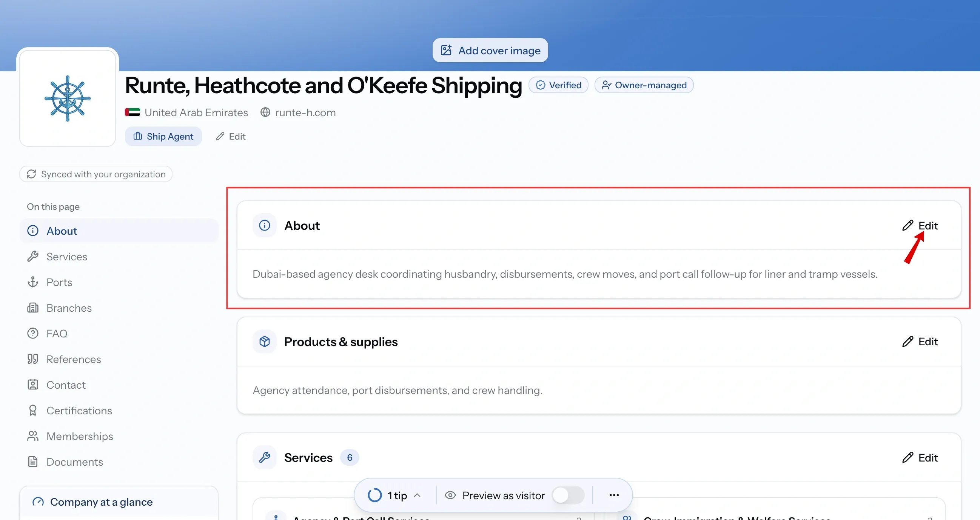
Task: Edit the Services section
Action: click(920, 457)
